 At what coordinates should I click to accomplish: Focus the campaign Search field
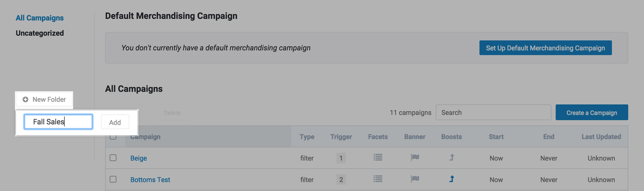(x=493, y=113)
